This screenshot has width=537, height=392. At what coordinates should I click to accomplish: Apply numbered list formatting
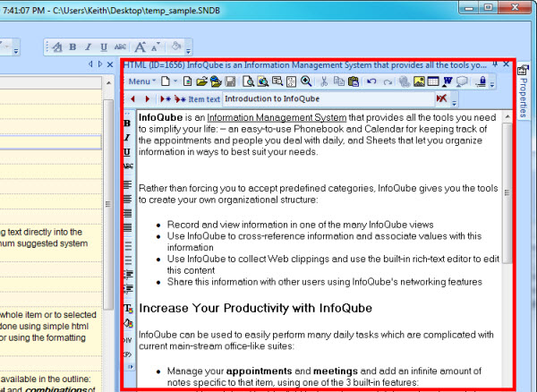tap(128, 246)
